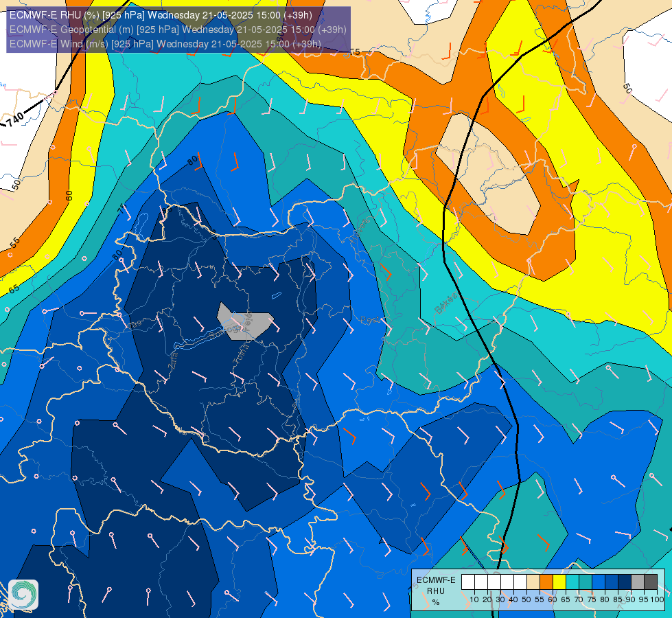Screen dimensions: 672x618
Task: Click the bright blue 75–80 legend swatch
Action: [x=599, y=582]
